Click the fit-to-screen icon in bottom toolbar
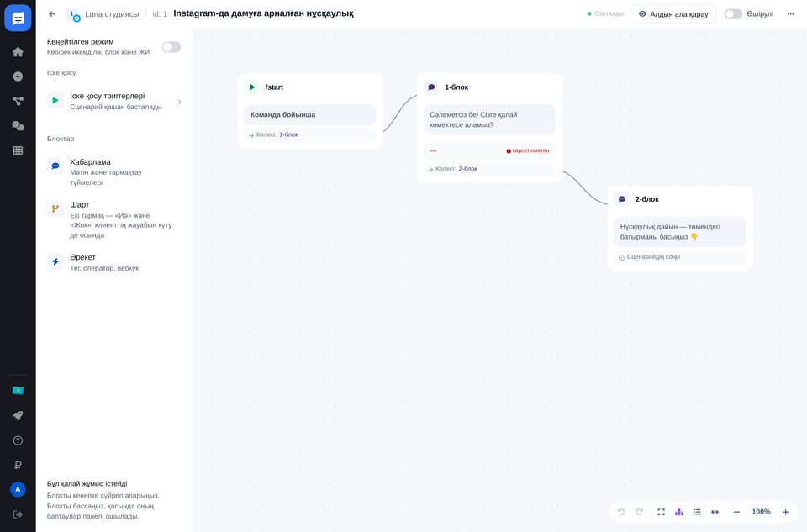 662,512
